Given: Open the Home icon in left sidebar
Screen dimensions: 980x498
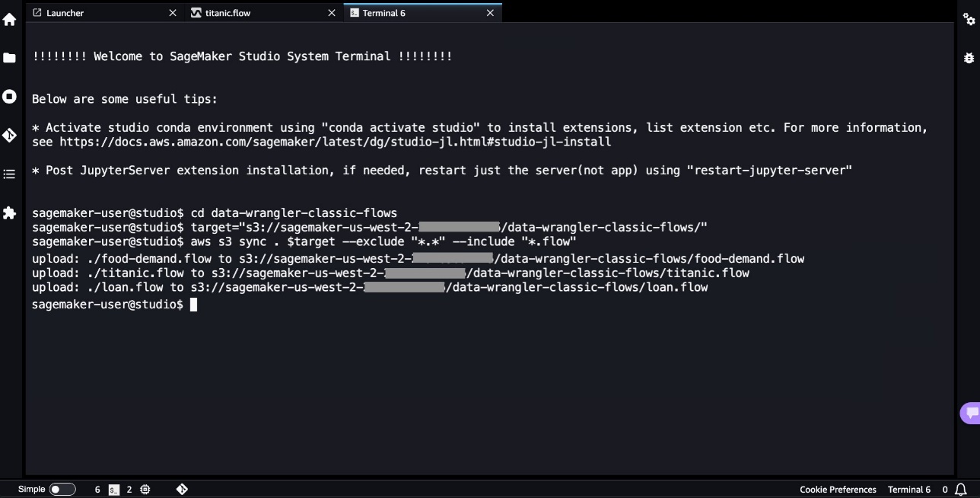Looking at the screenshot, I should tap(9, 20).
